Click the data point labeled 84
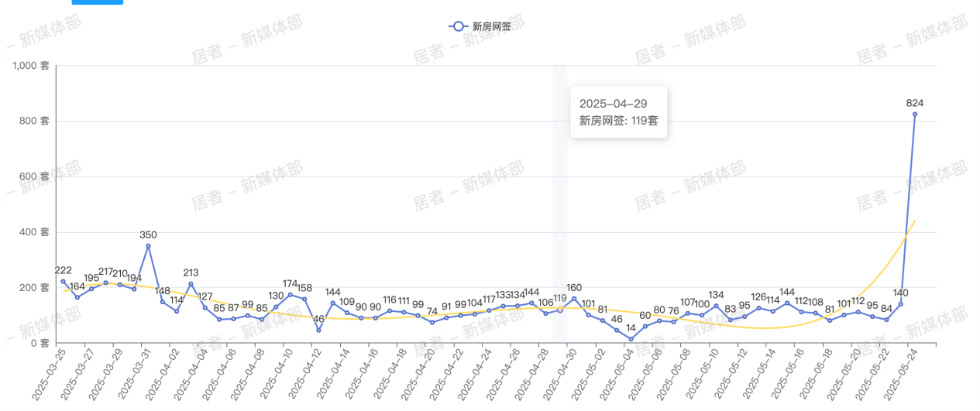980x411 pixels. point(886,320)
